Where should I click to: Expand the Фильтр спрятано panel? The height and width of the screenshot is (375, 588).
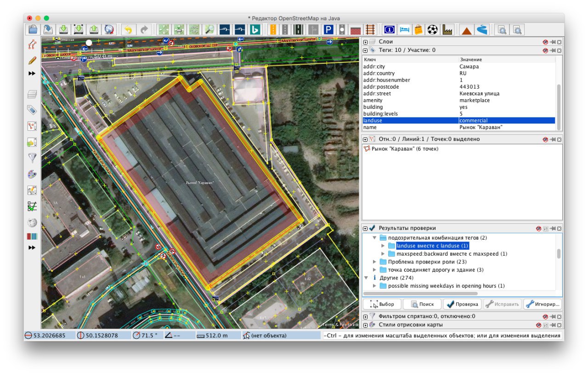click(366, 316)
